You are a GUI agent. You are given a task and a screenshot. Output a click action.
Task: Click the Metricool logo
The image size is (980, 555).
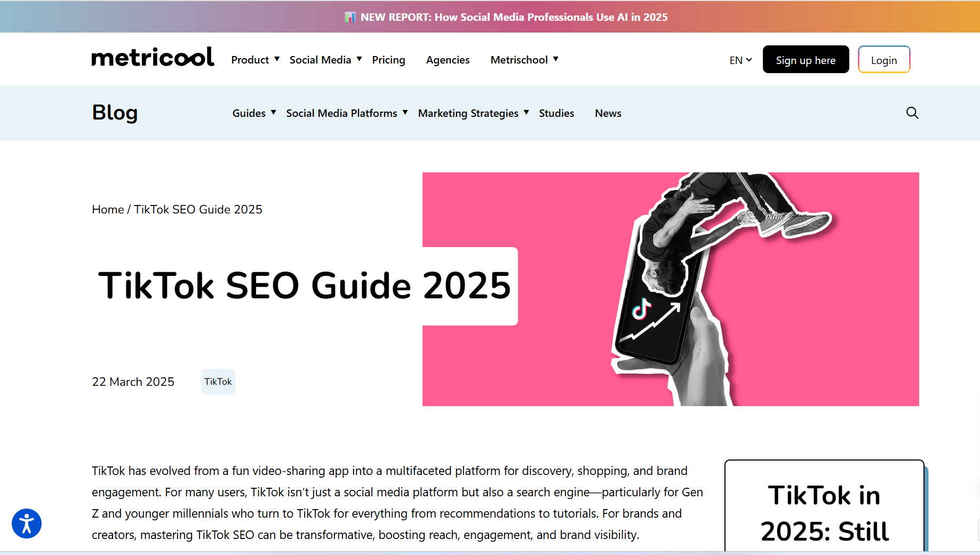tap(153, 58)
